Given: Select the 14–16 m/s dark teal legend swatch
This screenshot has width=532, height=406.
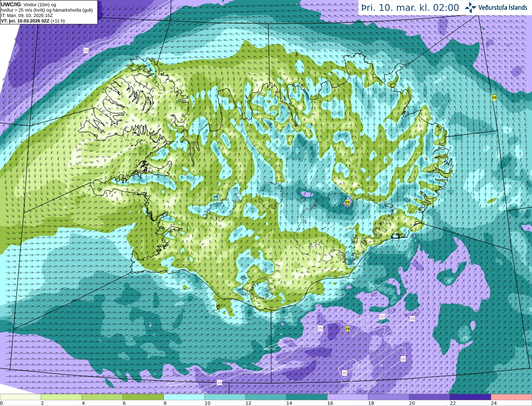Looking at the screenshot, I should tap(307, 397).
